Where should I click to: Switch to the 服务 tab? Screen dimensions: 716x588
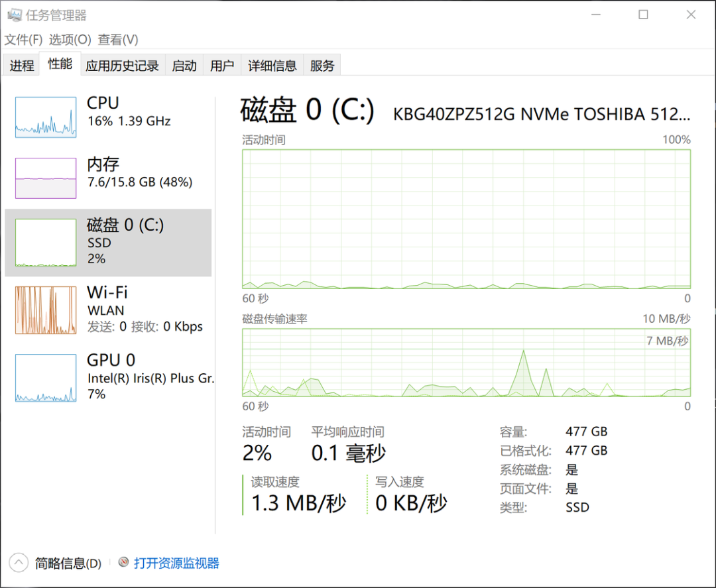pos(322,66)
